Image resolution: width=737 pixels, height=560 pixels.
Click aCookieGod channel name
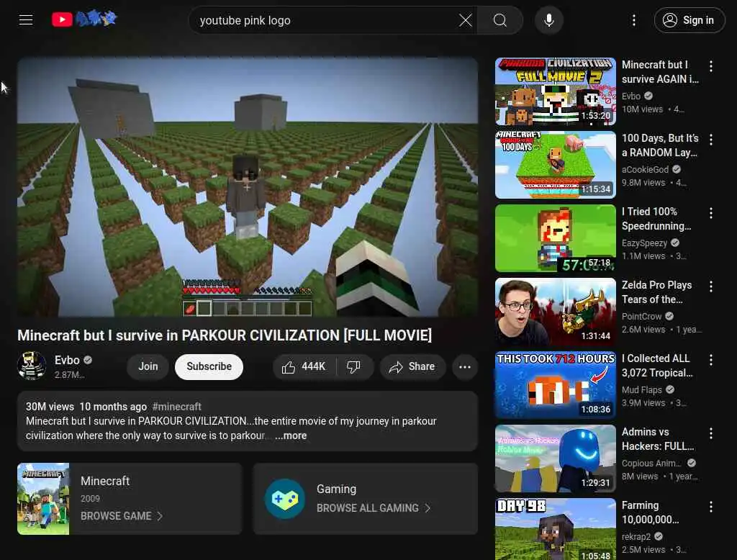tap(645, 169)
